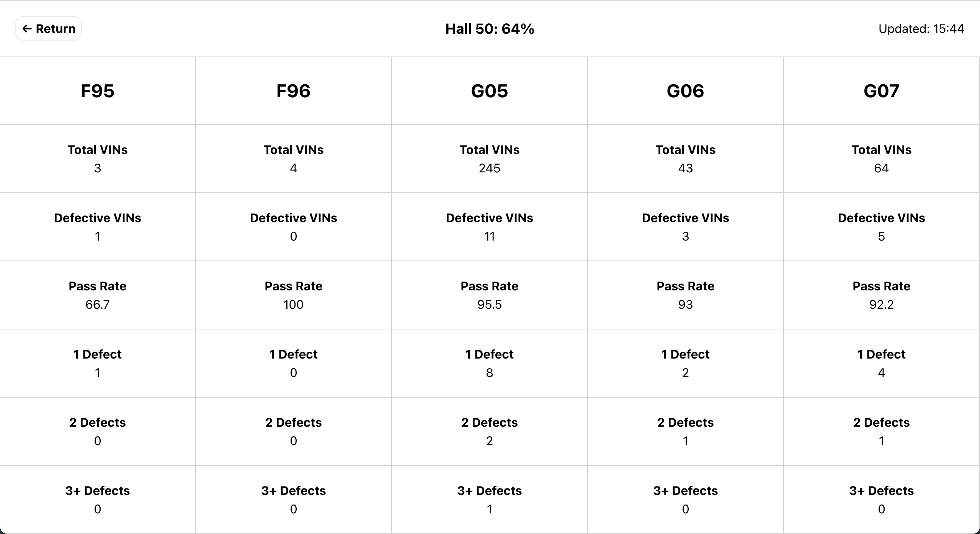Click Pass Rate 66.7 cell for F95
Image resolution: width=980 pixels, height=534 pixels.
tap(98, 295)
